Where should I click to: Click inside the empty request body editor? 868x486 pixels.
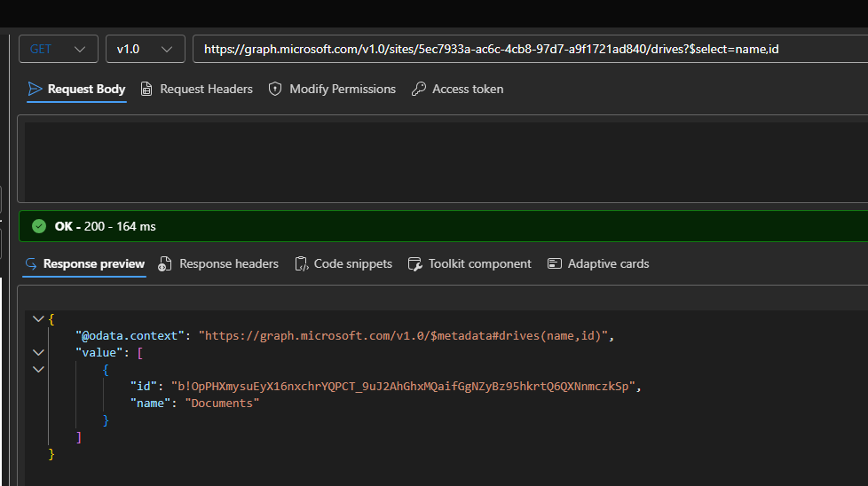click(x=444, y=161)
